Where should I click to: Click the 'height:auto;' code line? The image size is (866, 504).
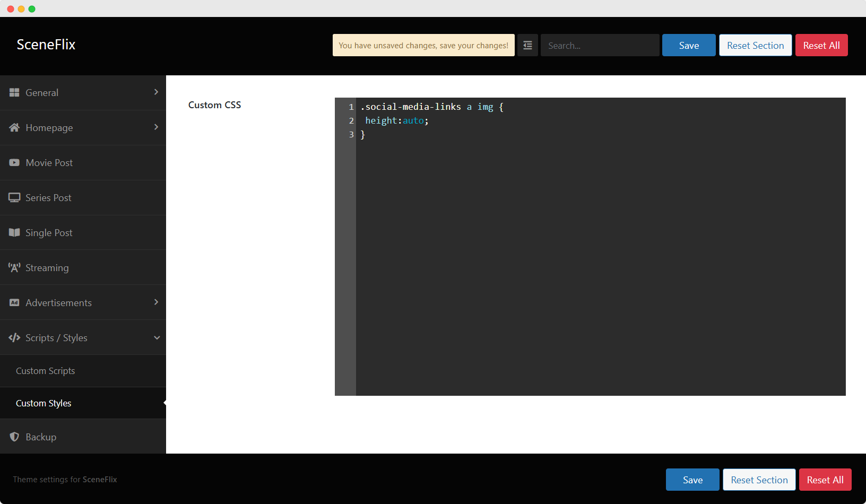397,120
